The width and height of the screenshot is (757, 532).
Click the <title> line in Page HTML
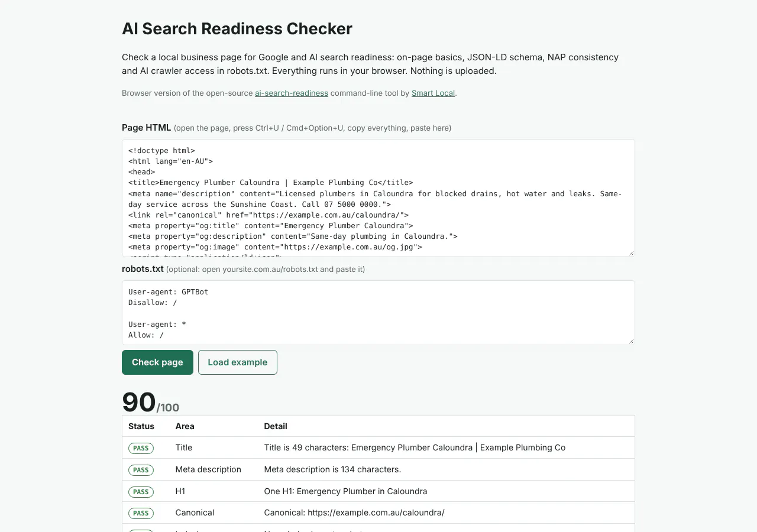(x=271, y=183)
